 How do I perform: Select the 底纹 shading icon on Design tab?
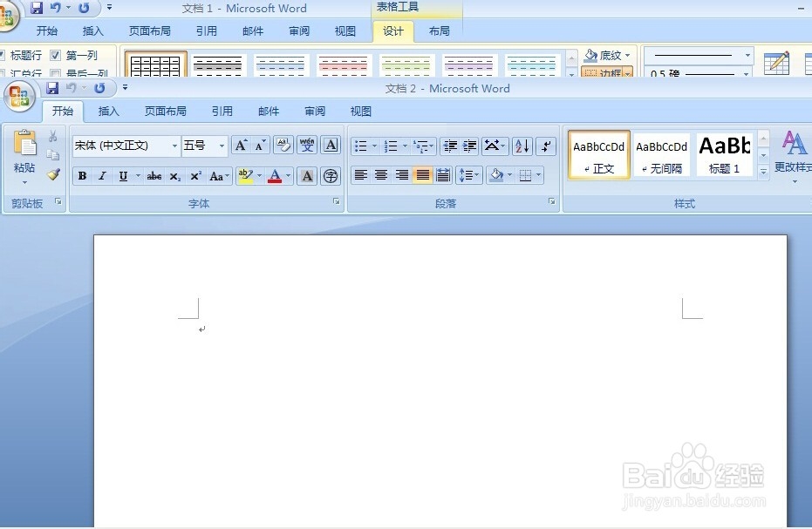click(604, 54)
